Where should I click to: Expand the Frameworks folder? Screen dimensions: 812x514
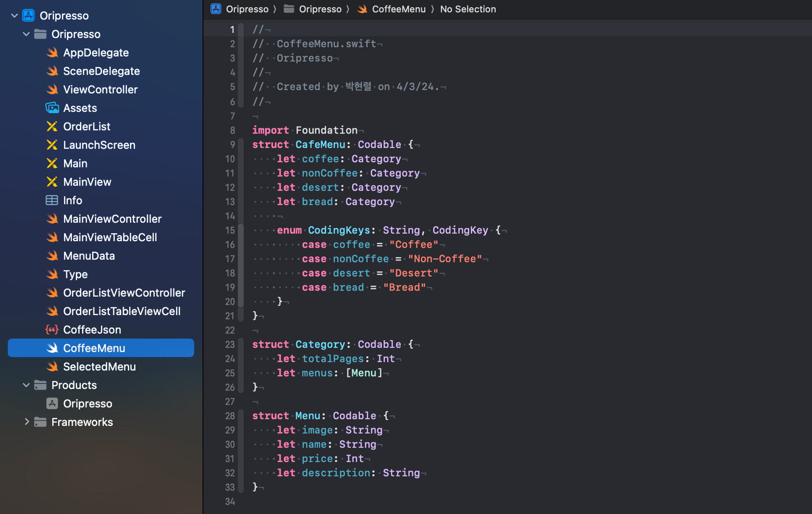[26, 422]
